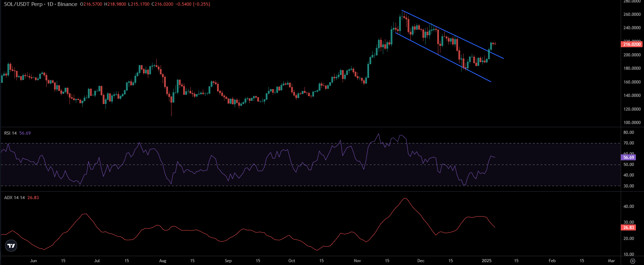The width and height of the screenshot is (644, 265).
Task: Click the 26.83 value beside ADX 14 14
Action: [x=33, y=198]
